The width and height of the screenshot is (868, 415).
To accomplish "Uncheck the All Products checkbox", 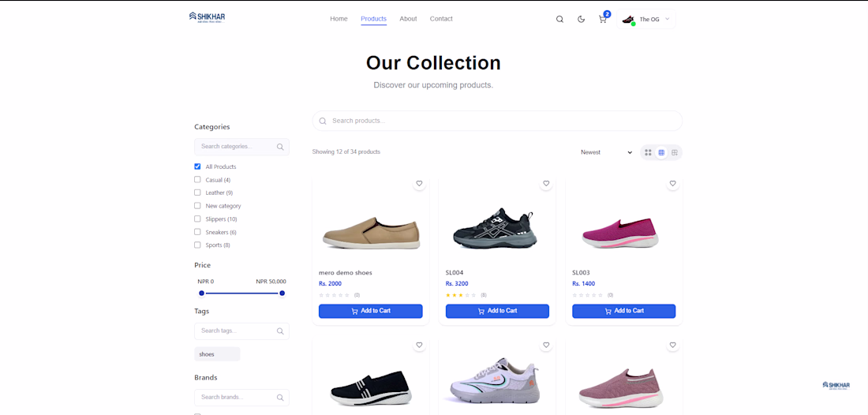I will click(x=197, y=166).
